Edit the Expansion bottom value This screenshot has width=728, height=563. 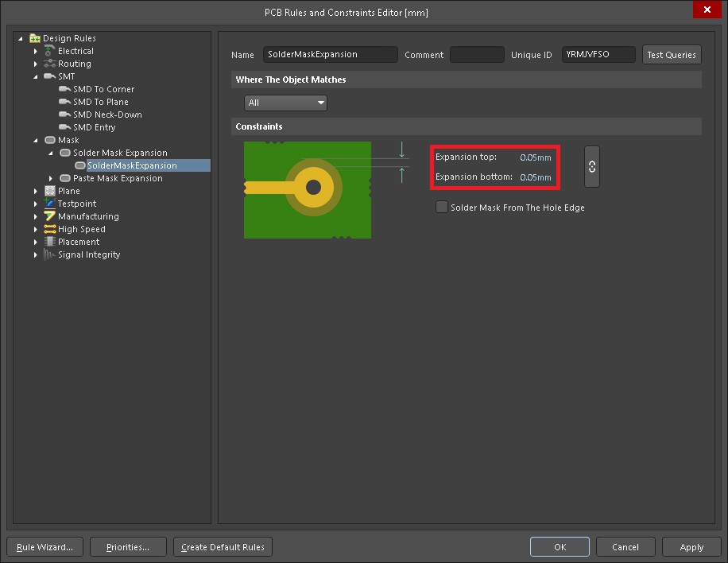pyautogui.click(x=536, y=177)
